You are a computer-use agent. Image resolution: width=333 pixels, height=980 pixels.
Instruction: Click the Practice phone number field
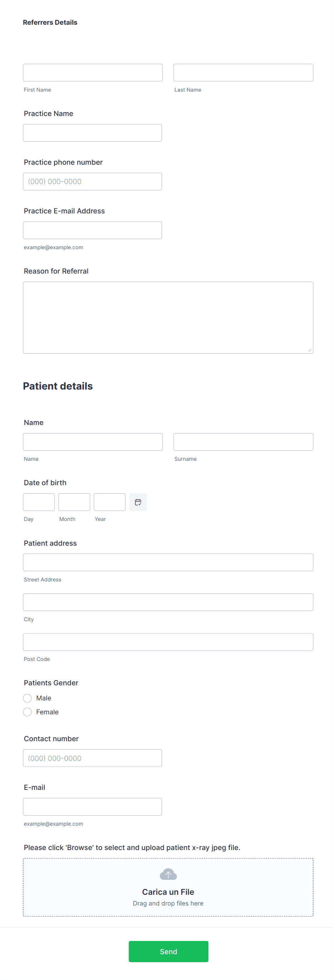(92, 181)
